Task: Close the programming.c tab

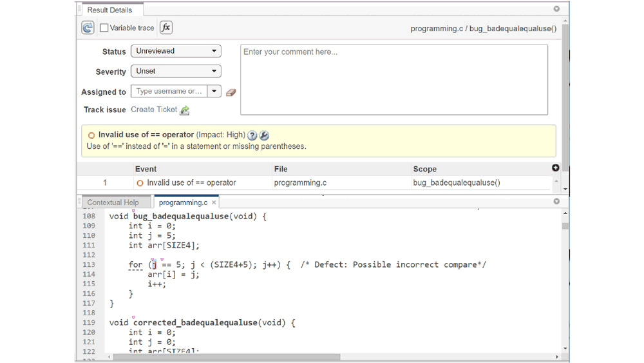Action: (x=214, y=202)
